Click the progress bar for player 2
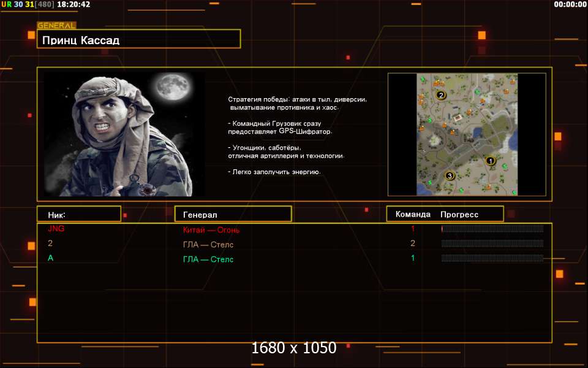 tap(492, 243)
